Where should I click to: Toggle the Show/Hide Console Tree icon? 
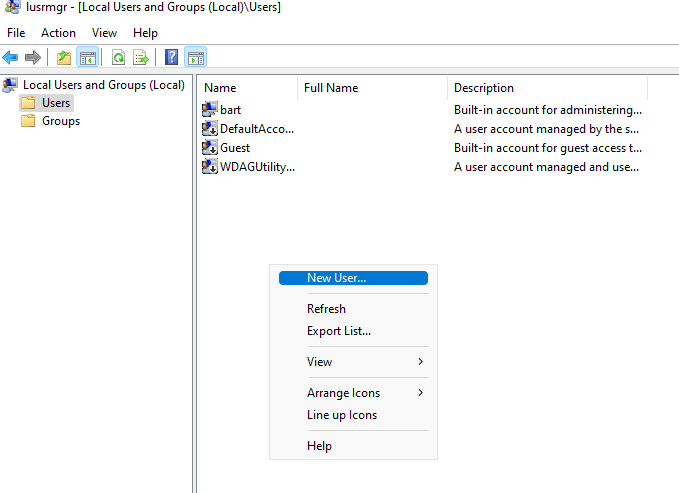click(x=87, y=57)
